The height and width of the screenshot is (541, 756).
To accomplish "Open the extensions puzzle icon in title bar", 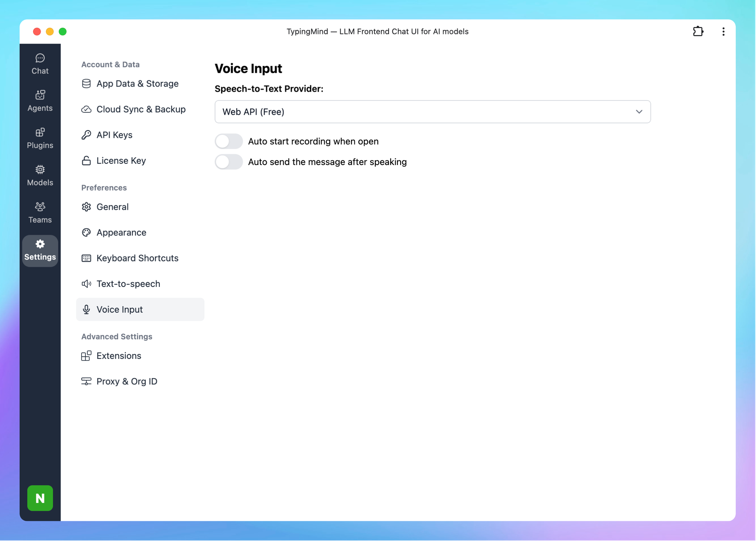I will 698,31.
